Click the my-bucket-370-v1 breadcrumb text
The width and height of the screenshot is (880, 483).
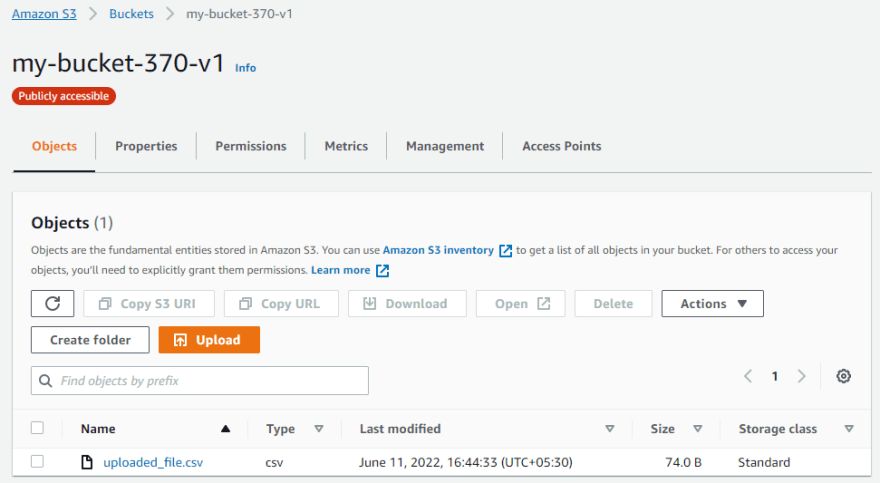239,14
